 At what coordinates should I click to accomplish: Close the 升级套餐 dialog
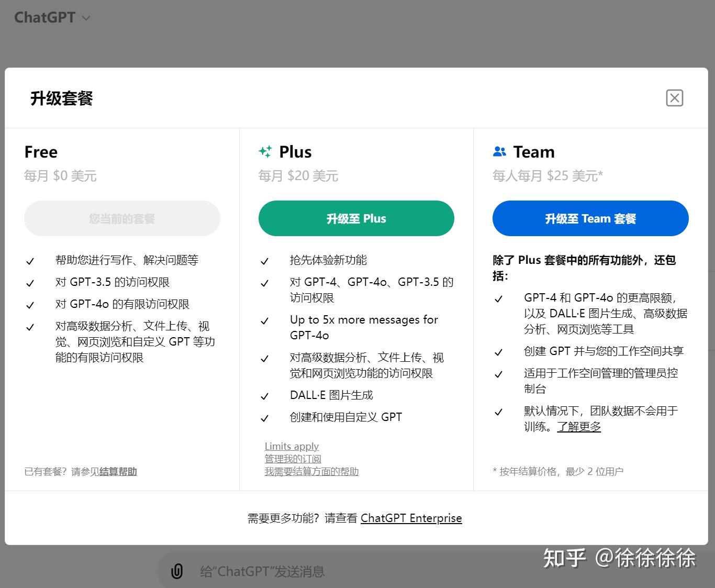[x=675, y=98]
